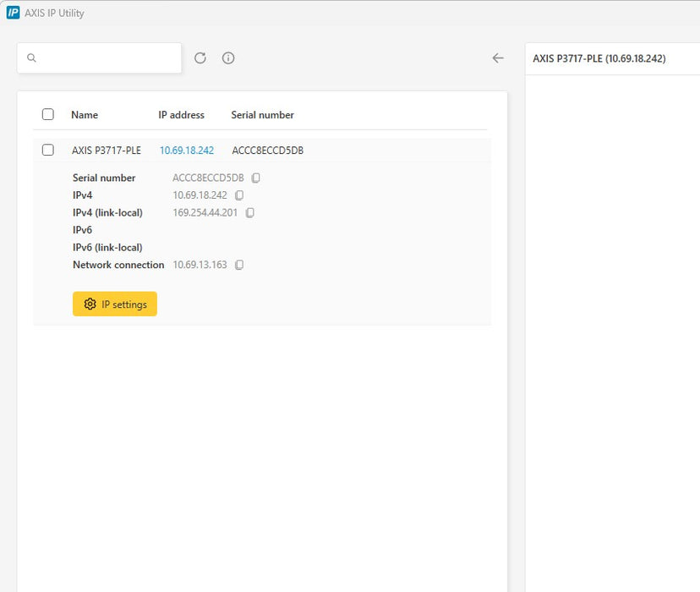Screen dimensions: 700x592
Task: Click the AXIS P3717-PLE (10.69.18.242) panel title
Action: coord(599,58)
